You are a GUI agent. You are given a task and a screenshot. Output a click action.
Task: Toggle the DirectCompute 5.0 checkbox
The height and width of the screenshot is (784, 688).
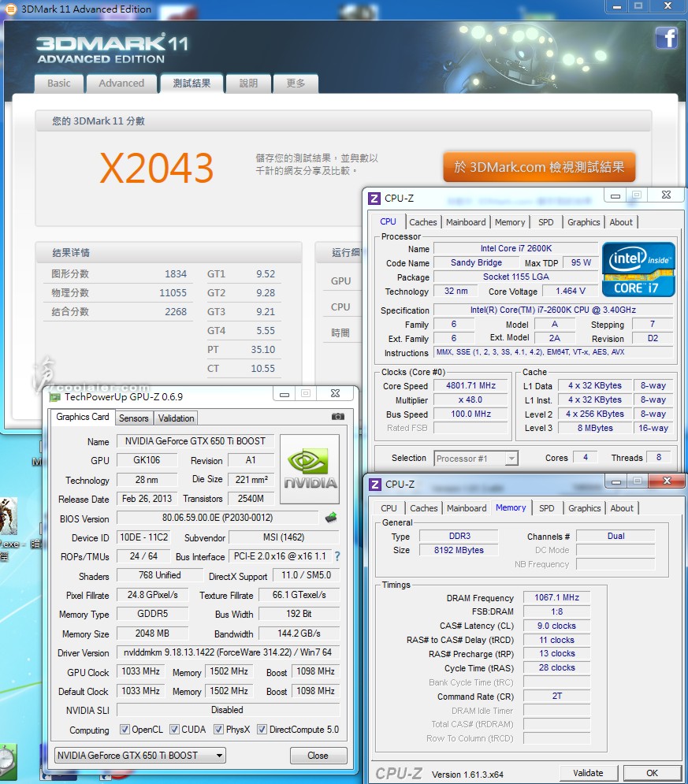coord(262,730)
